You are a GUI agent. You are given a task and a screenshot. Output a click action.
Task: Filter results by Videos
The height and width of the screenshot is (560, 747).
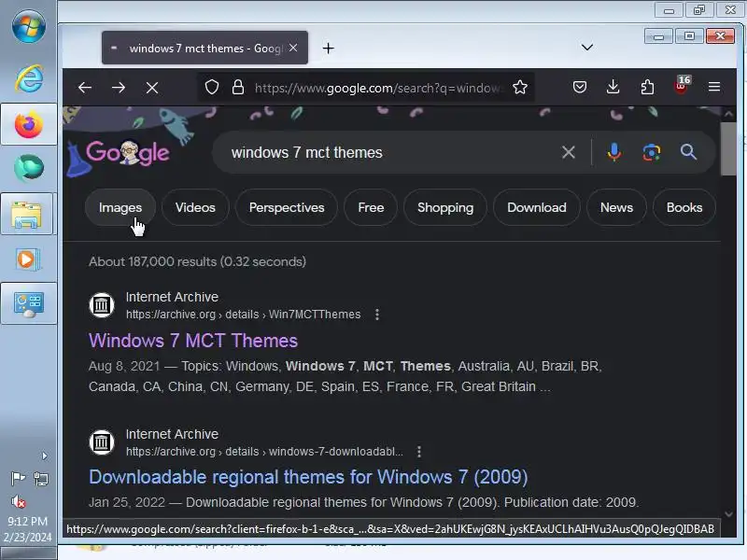click(195, 207)
